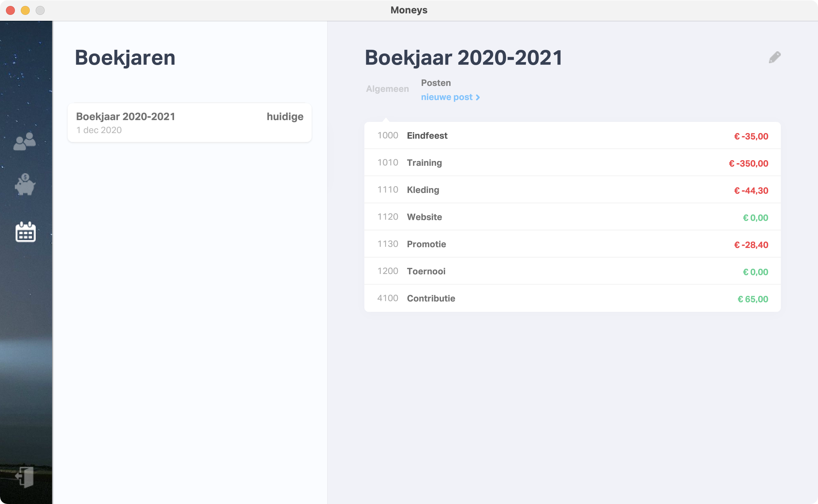Open the piggy bank finances icon
Image resolution: width=818 pixels, height=504 pixels.
pos(25,184)
